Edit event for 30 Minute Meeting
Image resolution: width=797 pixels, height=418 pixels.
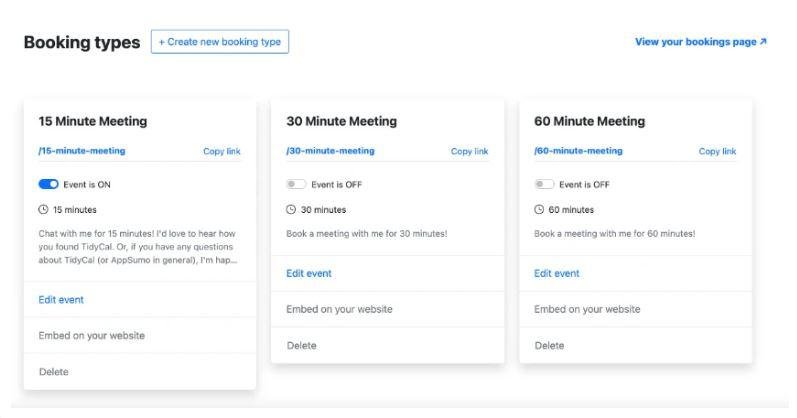coord(309,274)
